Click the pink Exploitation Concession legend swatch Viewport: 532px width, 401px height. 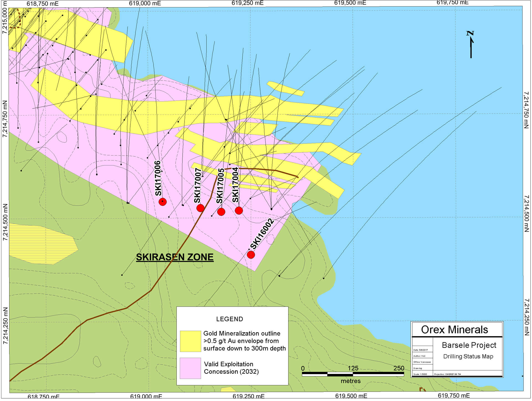(x=190, y=368)
